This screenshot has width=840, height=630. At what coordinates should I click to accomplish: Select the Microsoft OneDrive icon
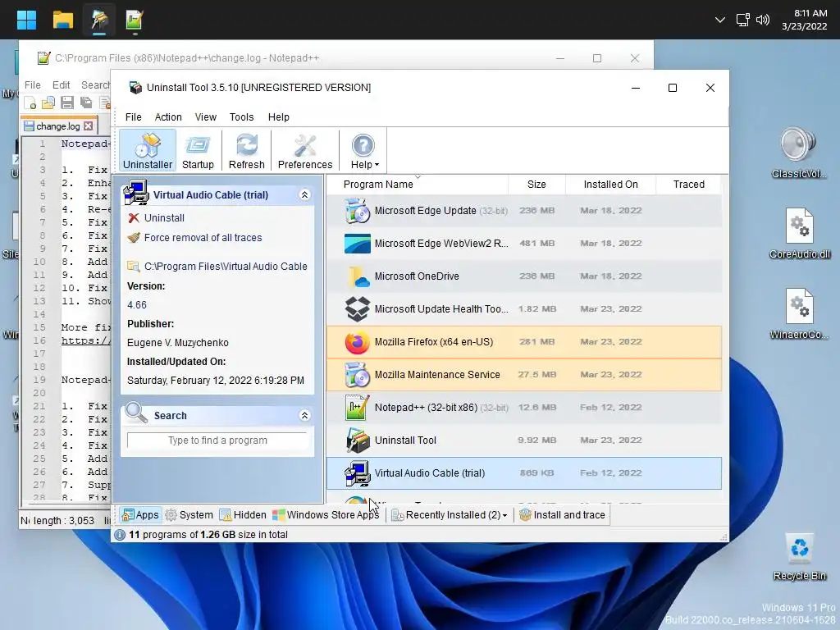(x=358, y=276)
